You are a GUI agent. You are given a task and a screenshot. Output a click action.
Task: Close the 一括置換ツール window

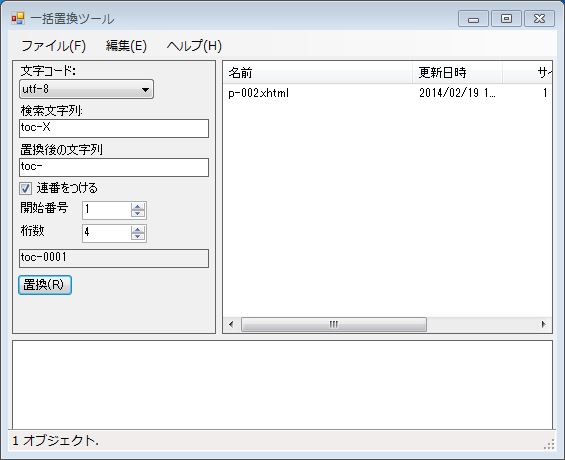pyautogui.click(x=539, y=19)
